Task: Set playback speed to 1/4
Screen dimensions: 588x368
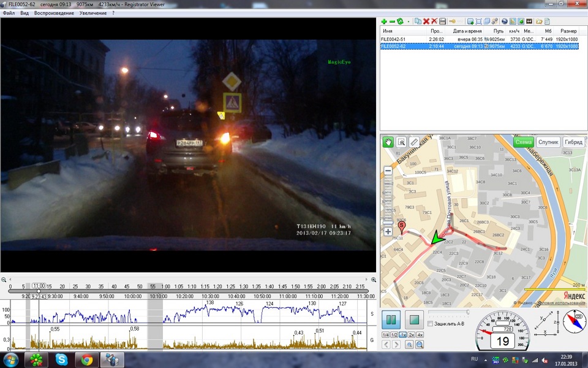Action: pyautogui.click(x=385, y=335)
